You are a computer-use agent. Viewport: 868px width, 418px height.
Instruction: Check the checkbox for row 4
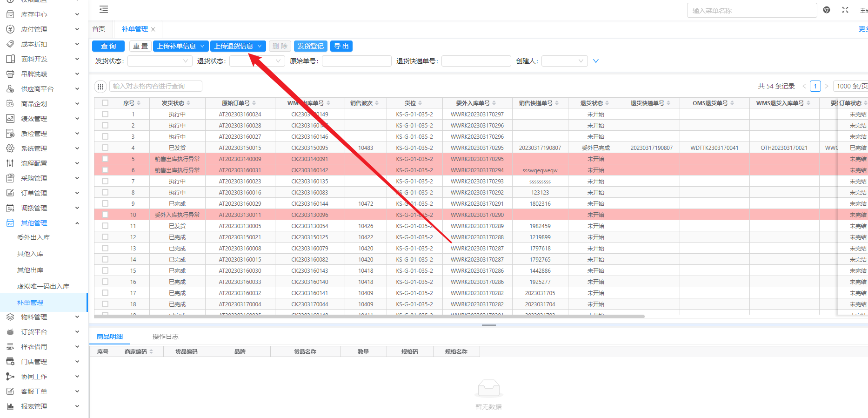coord(105,148)
